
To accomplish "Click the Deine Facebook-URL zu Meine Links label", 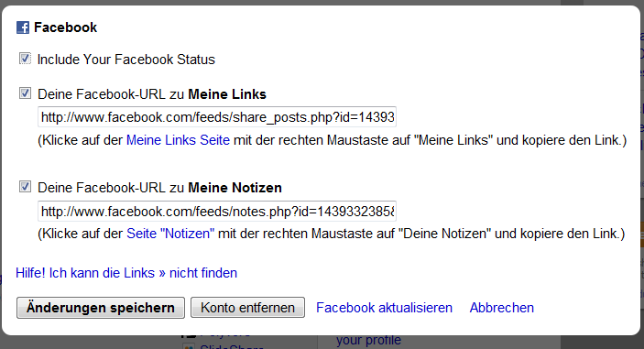I will pyautogui.click(x=152, y=94).
